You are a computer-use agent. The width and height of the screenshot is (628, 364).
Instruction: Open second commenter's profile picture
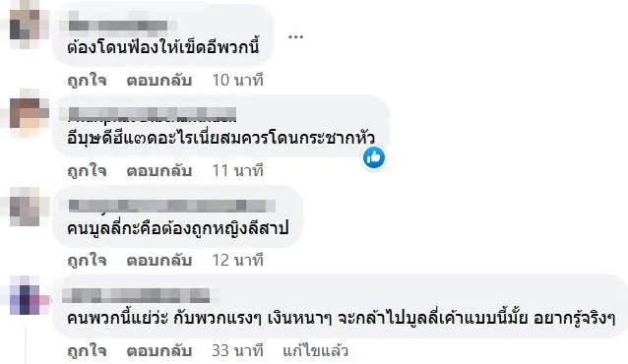(x=25, y=113)
